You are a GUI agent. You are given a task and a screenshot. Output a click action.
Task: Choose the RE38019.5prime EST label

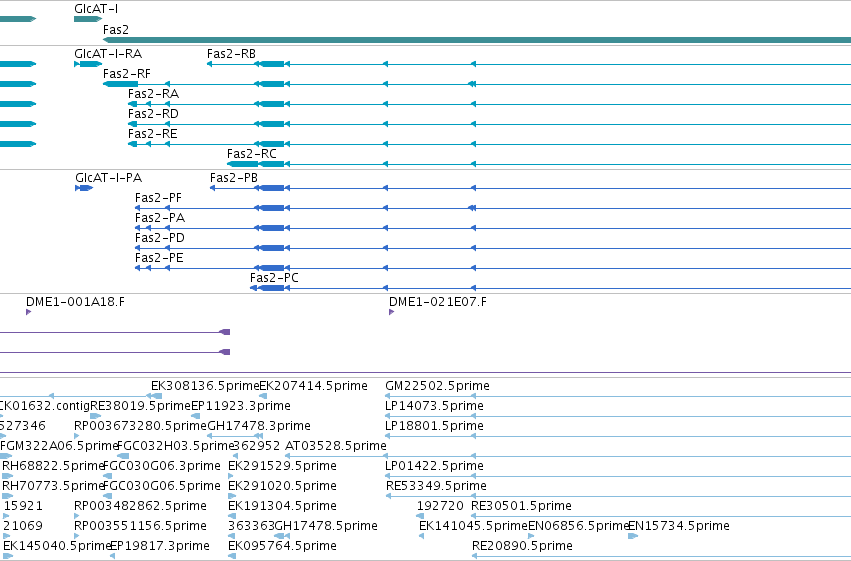(141, 406)
